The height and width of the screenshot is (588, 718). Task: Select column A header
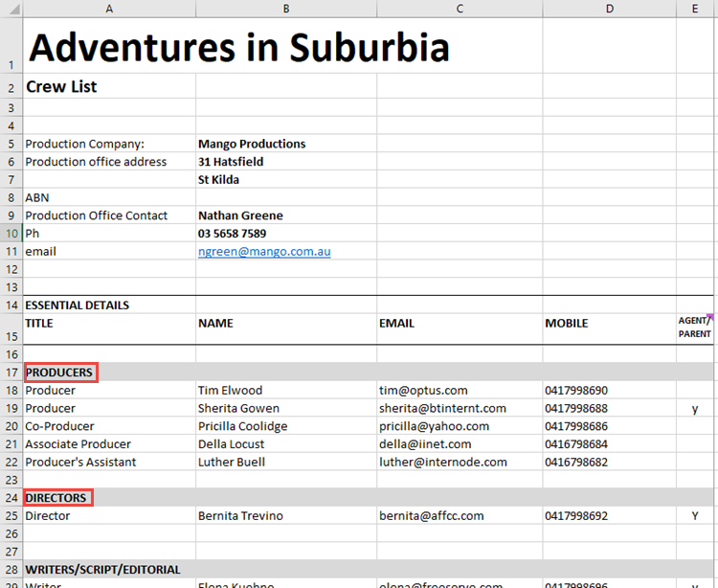click(109, 9)
